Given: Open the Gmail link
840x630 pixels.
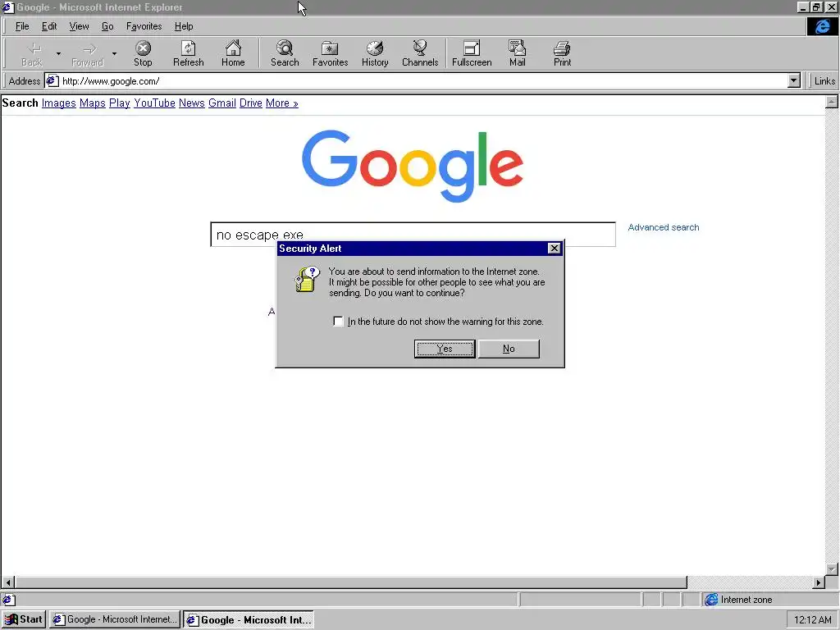Looking at the screenshot, I should (x=222, y=103).
